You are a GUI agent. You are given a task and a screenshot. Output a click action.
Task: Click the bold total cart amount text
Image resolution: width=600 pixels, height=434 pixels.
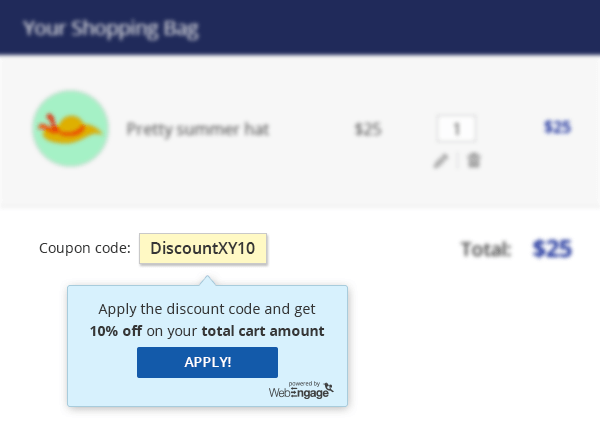point(263,330)
